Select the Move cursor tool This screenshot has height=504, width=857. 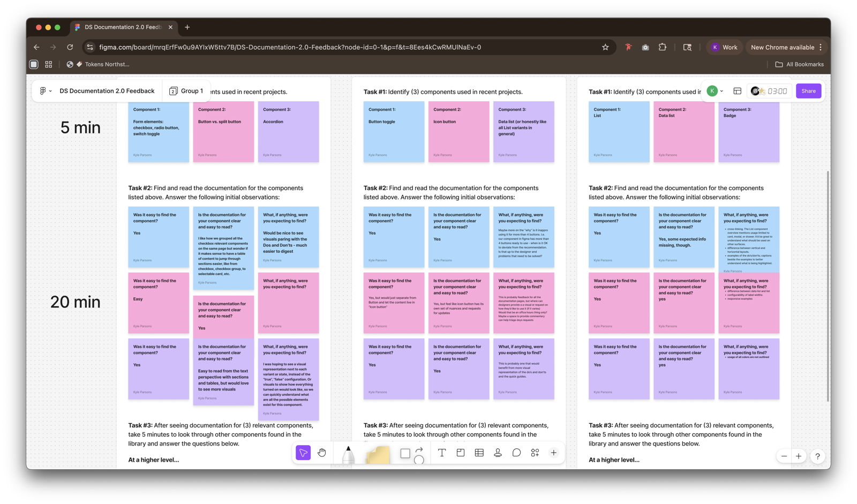tap(303, 453)
